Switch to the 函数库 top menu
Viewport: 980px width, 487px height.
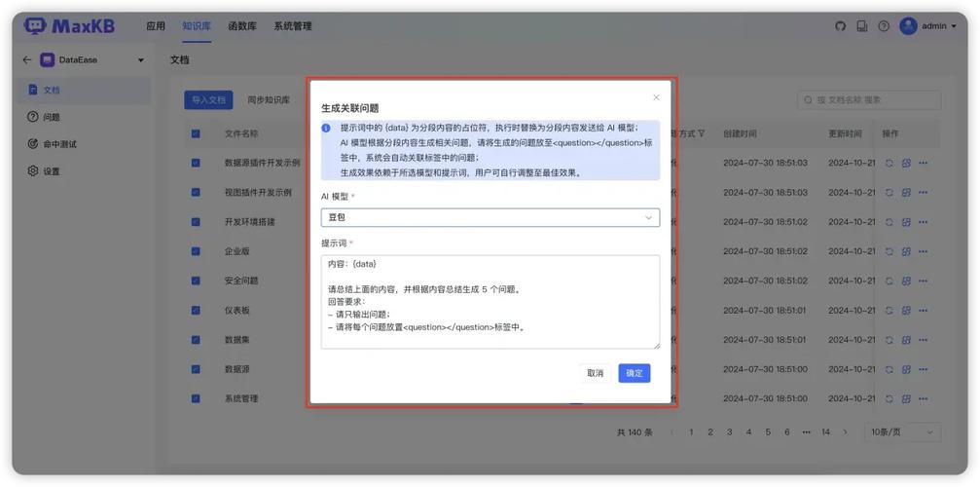point(242,26)
